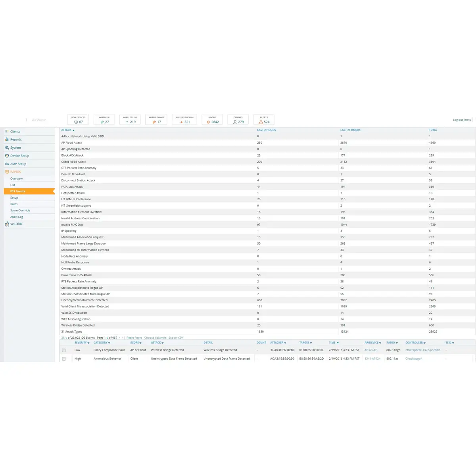Open the Category column filter dropdown
476x476 pixels.
[x=109, y=343]
